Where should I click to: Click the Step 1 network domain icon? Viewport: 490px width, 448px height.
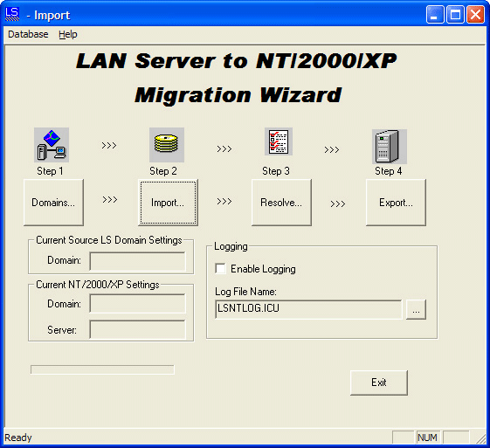pyautogui.click(x=52, y=145)
